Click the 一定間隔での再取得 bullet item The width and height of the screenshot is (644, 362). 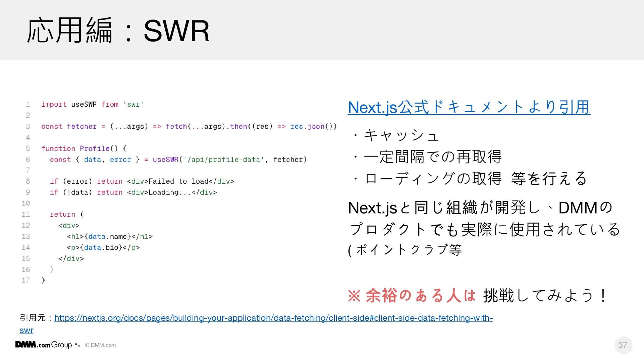427,157
